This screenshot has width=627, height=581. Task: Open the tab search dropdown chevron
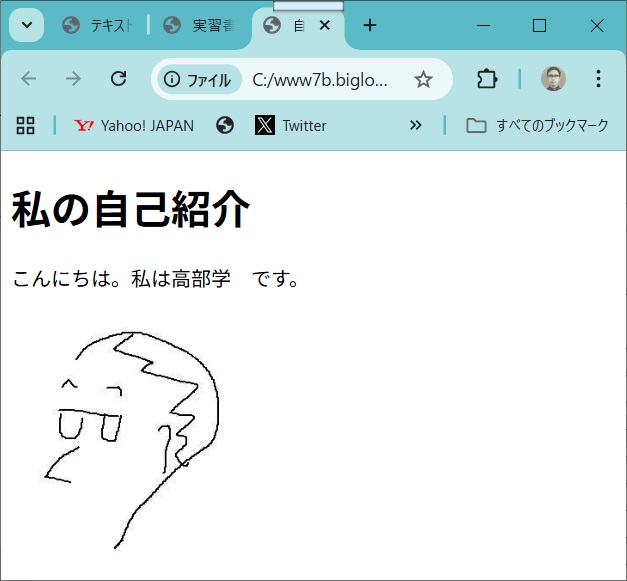26,25
